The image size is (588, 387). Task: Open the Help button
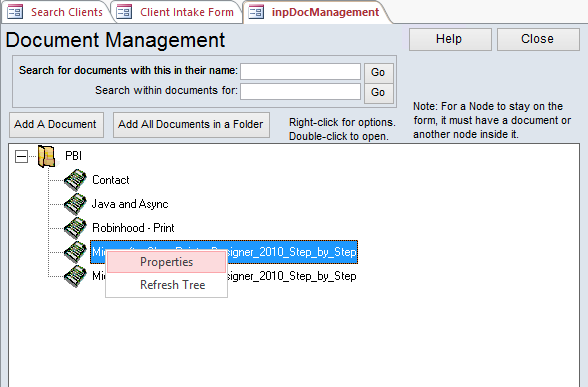pos(450,39)
